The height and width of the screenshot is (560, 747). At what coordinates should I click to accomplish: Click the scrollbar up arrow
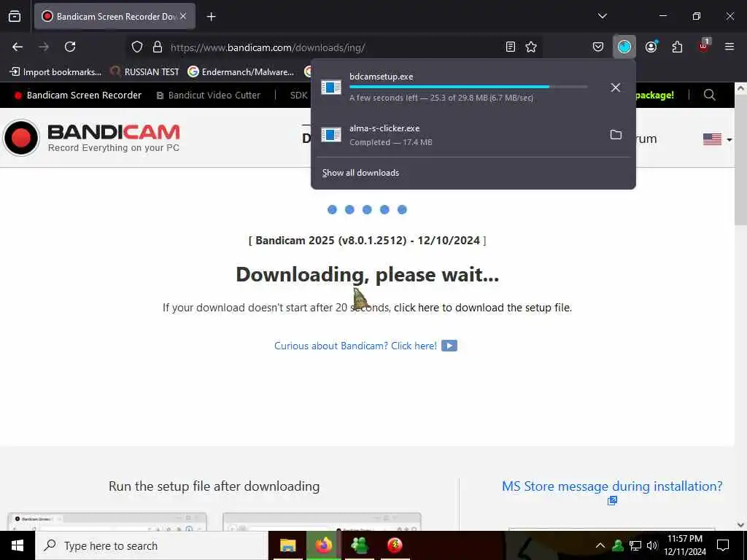pyautogui.click(x=740, y=88)
